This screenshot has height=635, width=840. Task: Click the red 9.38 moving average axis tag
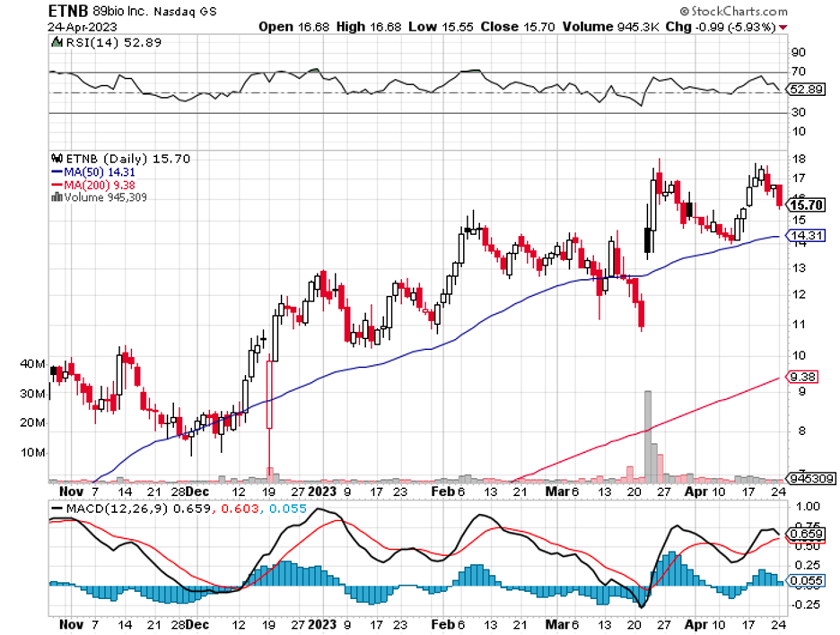802,377
